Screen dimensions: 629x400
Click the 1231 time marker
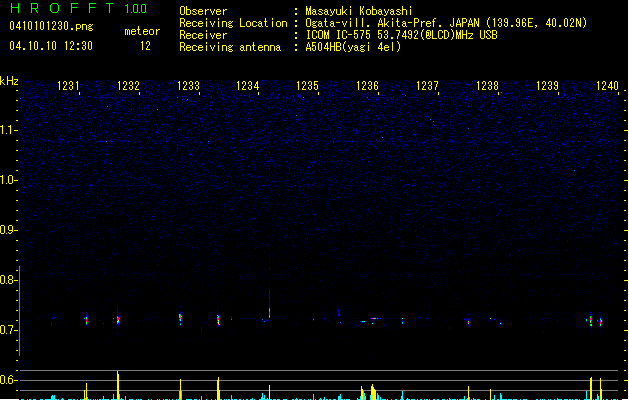point(68,86)
